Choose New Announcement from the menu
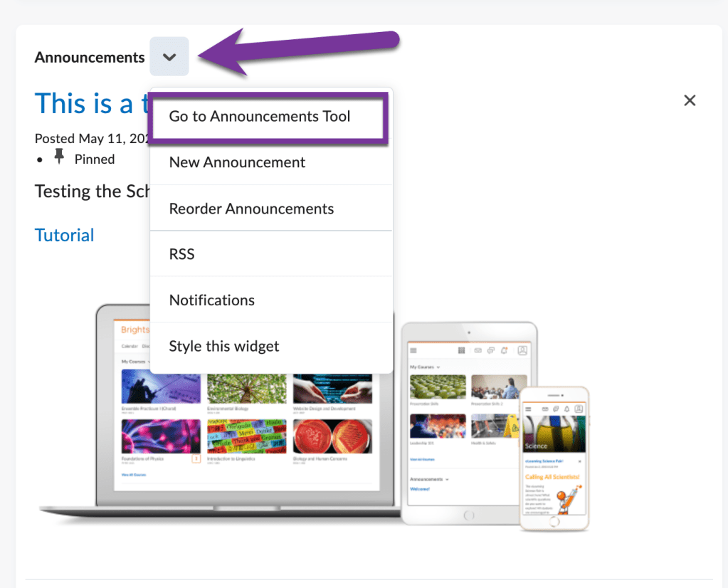The image size is (728, 588). [237, 162]
